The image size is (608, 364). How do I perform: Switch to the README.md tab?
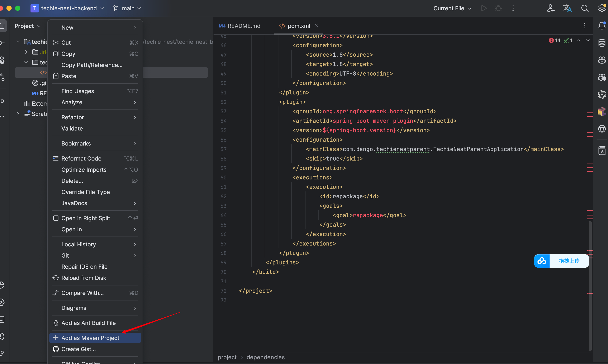[239, 26]
